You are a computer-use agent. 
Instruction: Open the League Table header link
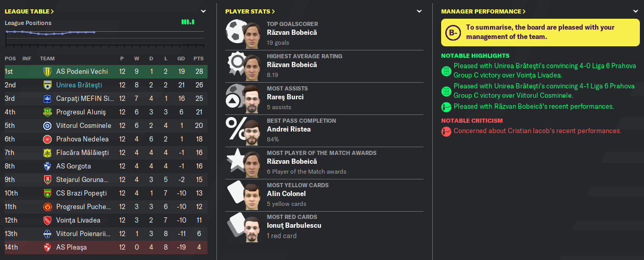[29, 11]
